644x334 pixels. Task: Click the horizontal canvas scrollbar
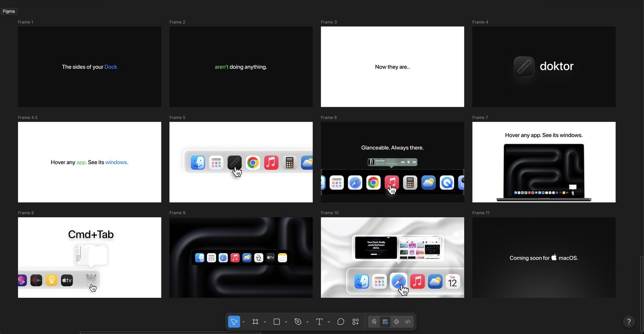(170, 333)
